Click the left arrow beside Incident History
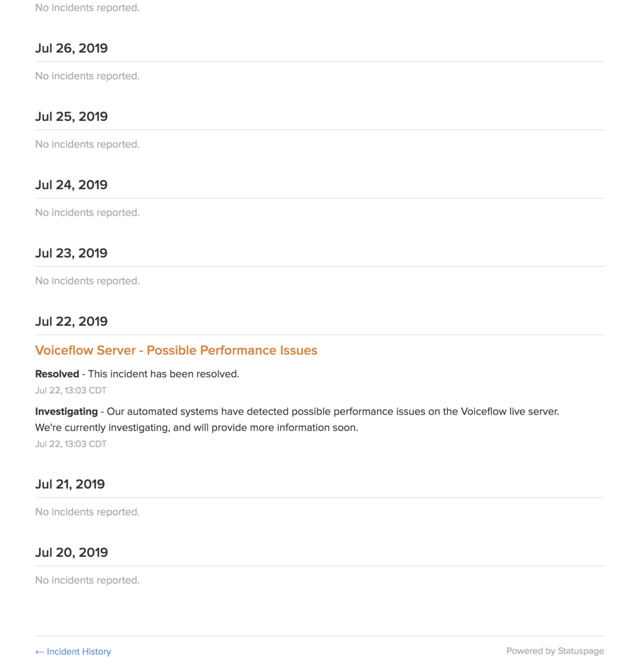Image resolution: width=644 pixels, height=665 pixels. pos(39,652)
